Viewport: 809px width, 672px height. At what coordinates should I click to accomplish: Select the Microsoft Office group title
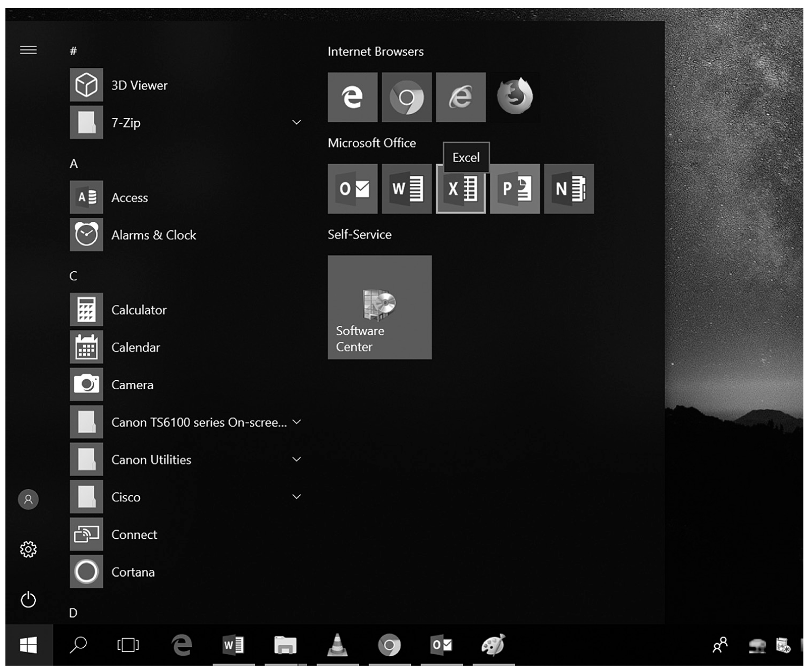372,143
